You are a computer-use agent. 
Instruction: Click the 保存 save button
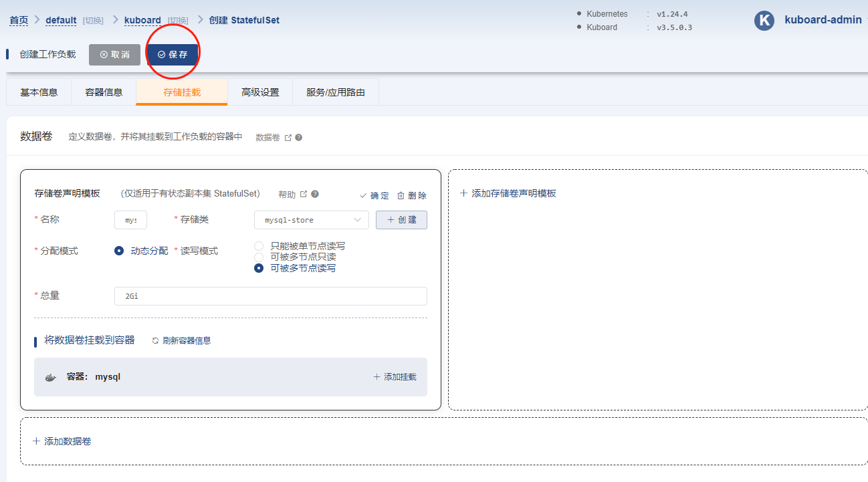point(173,55)
